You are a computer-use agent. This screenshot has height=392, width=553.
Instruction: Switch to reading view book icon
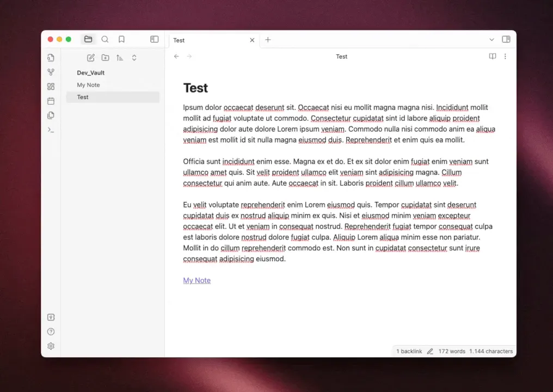tap(493, 57)
